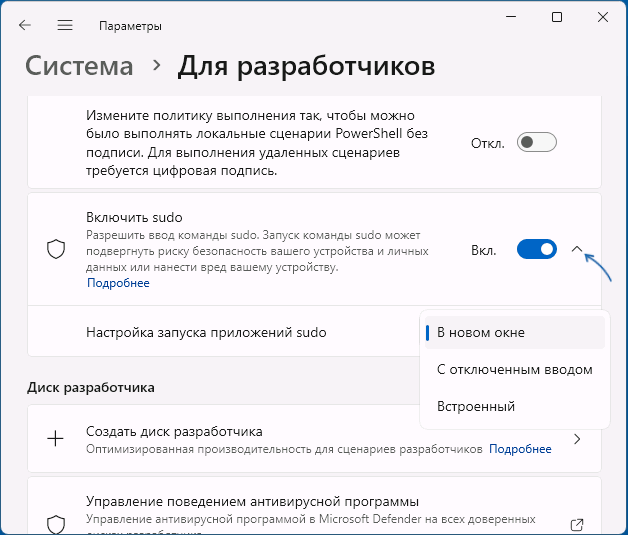
Task: Navigate to Система breadcrumb
Action: pyautogui.click(x=79, y=66)
